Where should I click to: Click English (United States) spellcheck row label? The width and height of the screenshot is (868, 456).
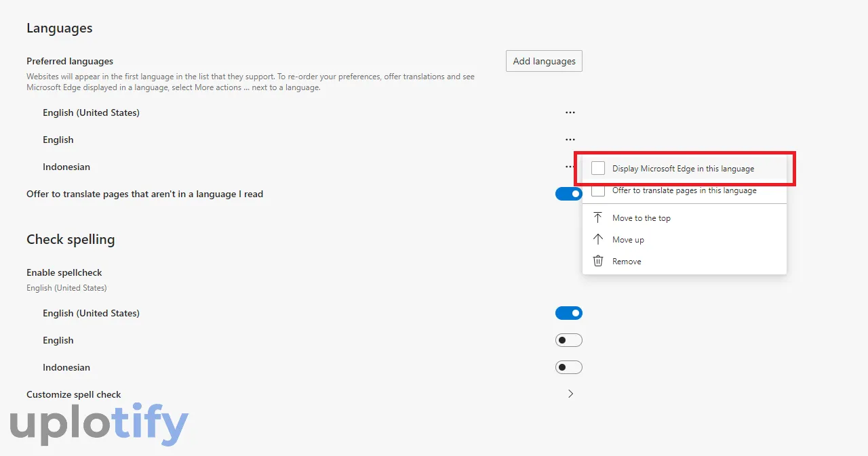(x=91, y=313)
